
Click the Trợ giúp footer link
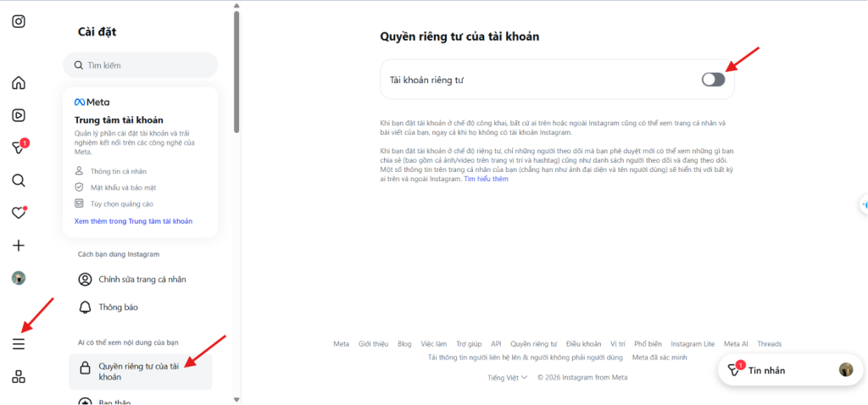coord(469,344)
